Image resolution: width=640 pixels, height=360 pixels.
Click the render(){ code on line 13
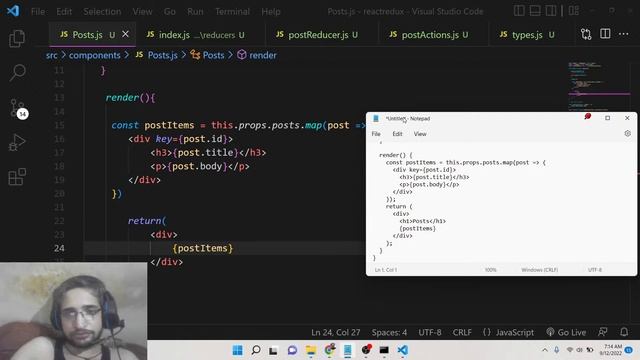pos(130,98)
